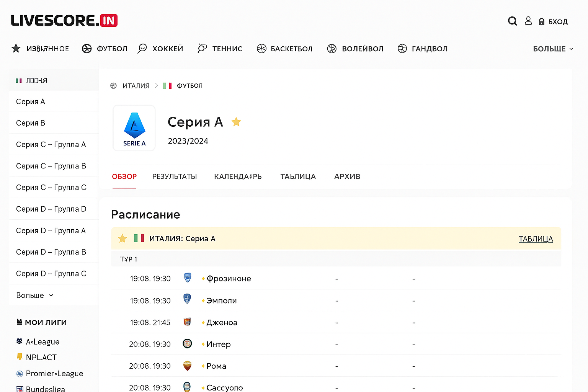The image size is (588, 392).
Task: Open the Интер team crest
Action: [187, 344]
